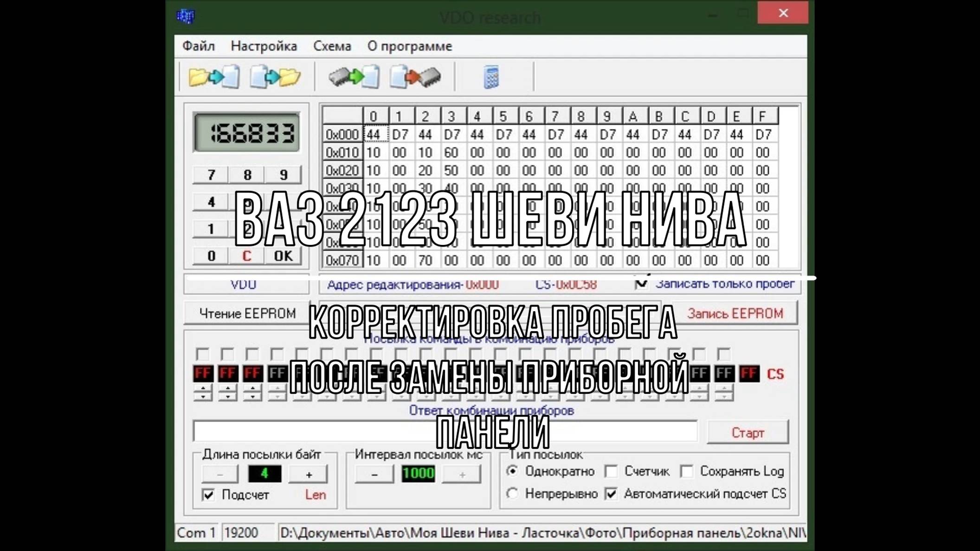Click the Старт button
This screenshot has height=551, width=980.
pos(748,433)
